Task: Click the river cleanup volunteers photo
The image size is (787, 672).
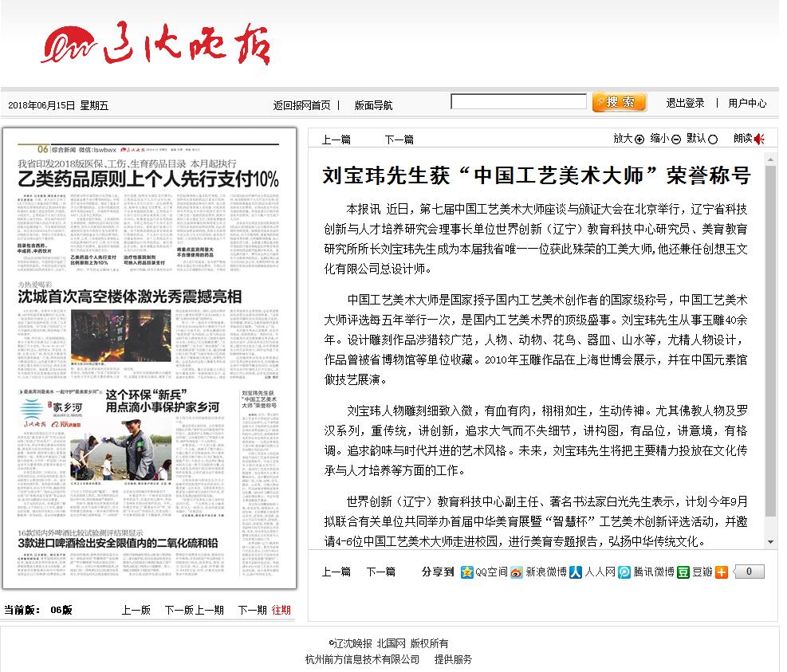Action: click(x=121, y=450)
